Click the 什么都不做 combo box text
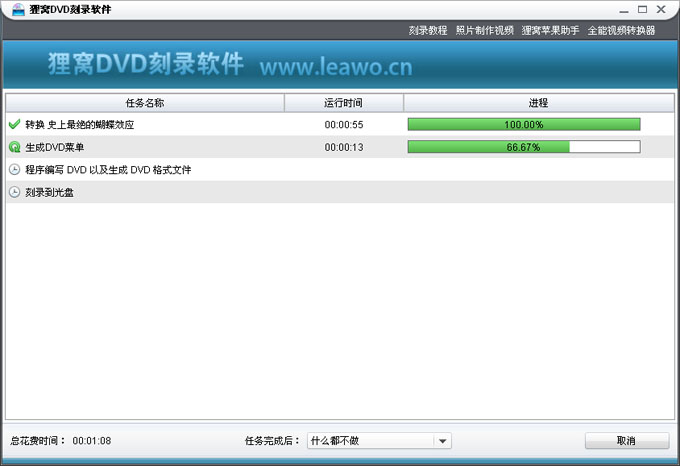Image resolution: width=680 pixels, height=466 pixels. coord(335,441)
